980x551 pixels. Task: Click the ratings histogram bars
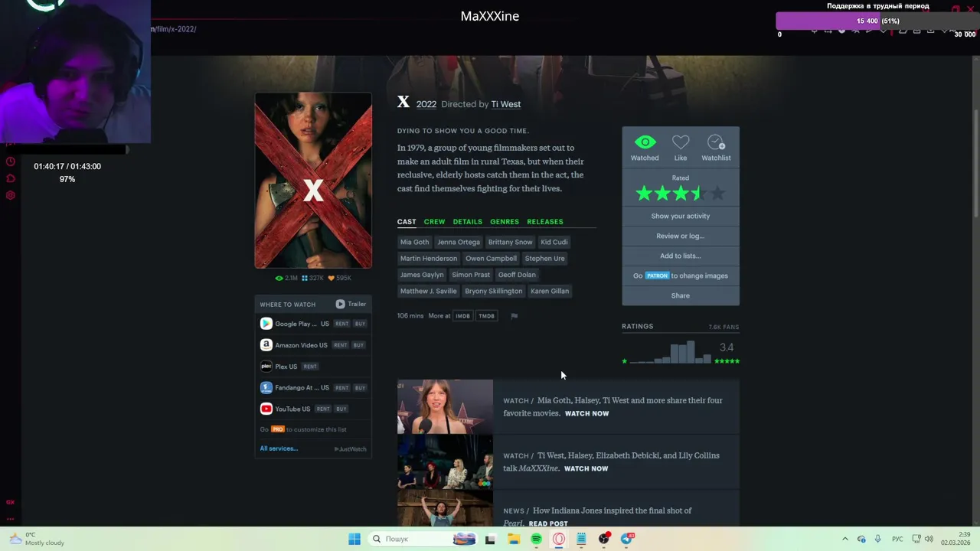(671, 352)
